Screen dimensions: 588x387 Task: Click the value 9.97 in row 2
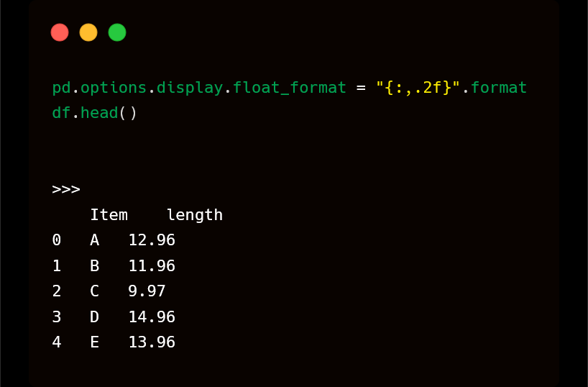[147, 291]
